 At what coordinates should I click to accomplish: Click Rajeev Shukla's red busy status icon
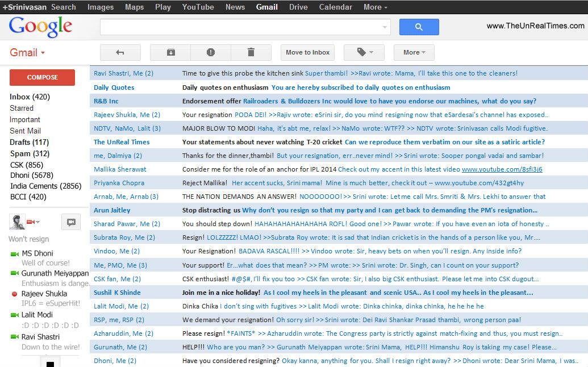click(x=14, y=294)
